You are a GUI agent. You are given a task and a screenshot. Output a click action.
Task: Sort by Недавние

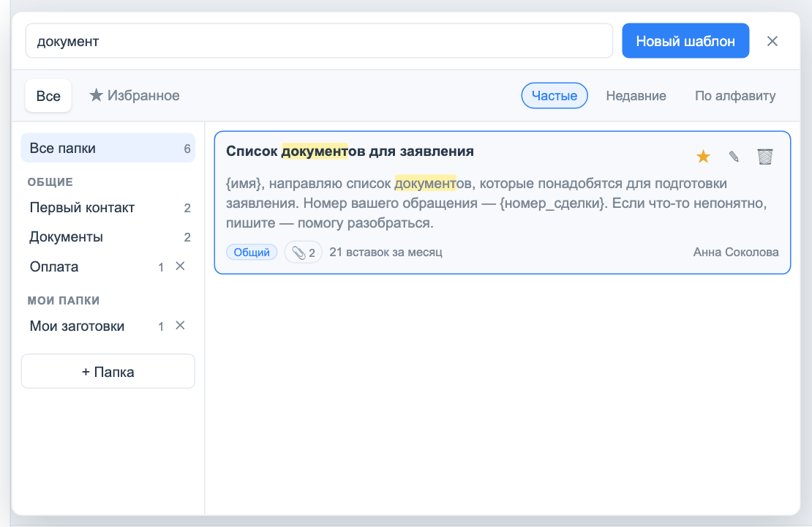coord(636,96)
